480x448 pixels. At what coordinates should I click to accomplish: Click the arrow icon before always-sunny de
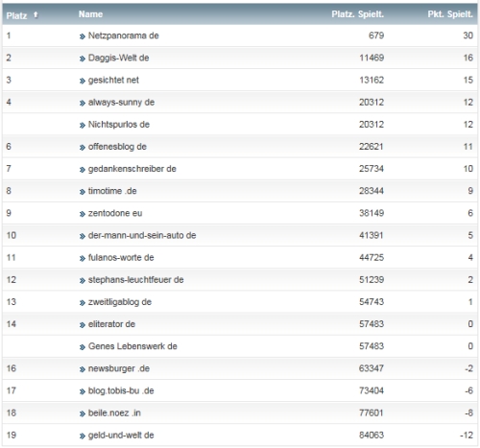pyautogui.click(x=83, y=103)
